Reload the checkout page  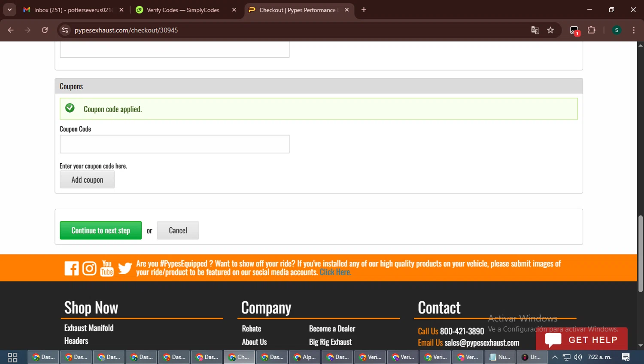click(45, 30)
